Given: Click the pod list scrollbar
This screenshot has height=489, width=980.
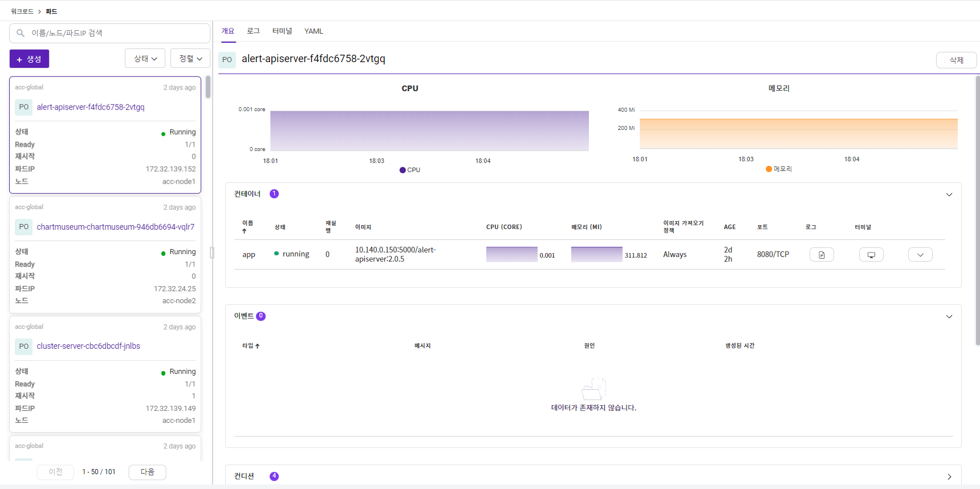Looking at the screenshot, I should click(x=208, y=87).
